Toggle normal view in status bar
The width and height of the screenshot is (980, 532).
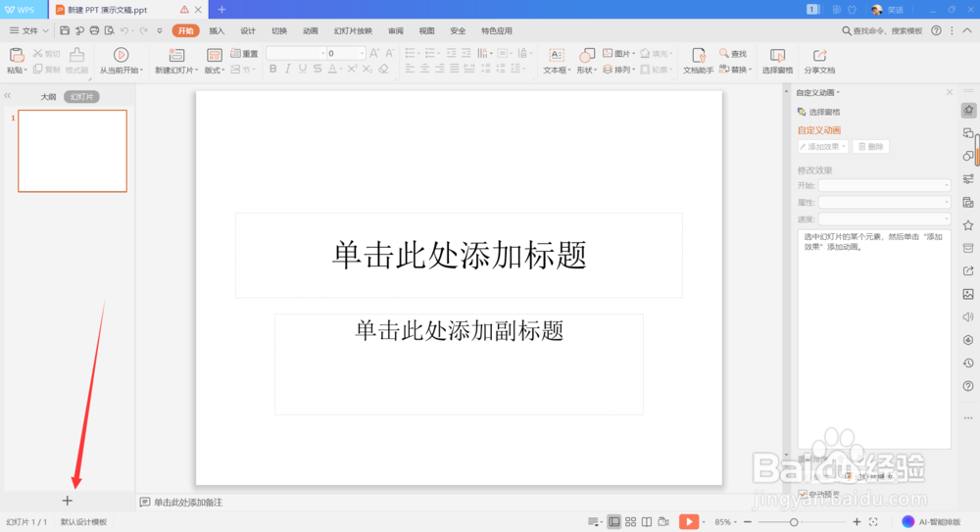click(614, 521)
